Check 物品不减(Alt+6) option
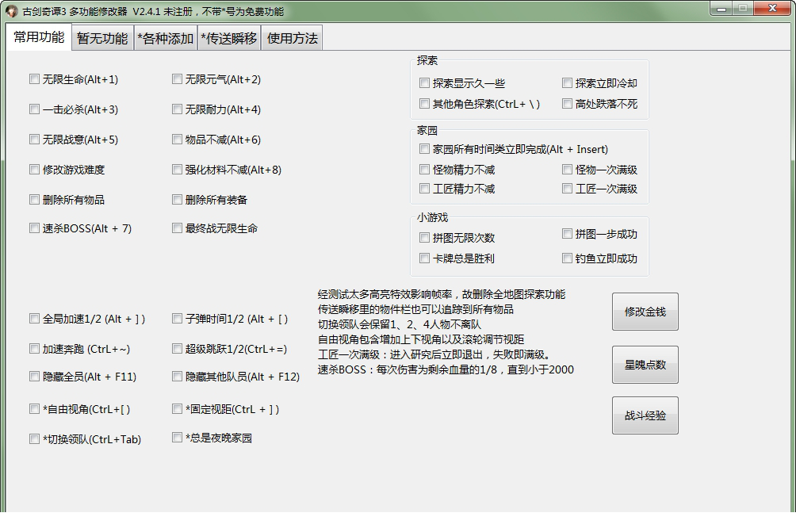Image resolution: width=796 pixels, height=532 pixels. (x=177, y=139)
